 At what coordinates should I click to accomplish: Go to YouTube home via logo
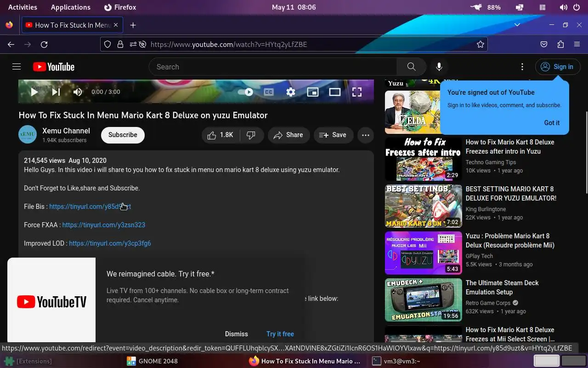pyautogui.click(x=54, y=67)
